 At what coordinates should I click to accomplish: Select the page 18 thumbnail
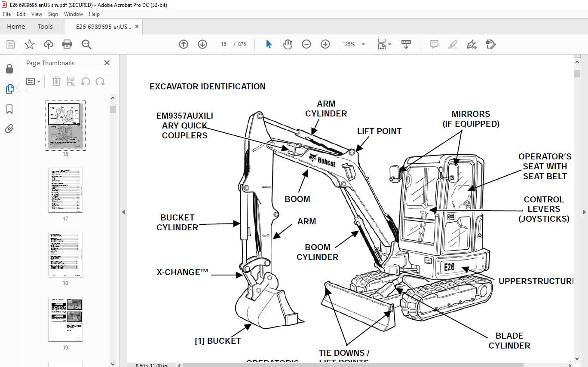(x=65, y=255)
